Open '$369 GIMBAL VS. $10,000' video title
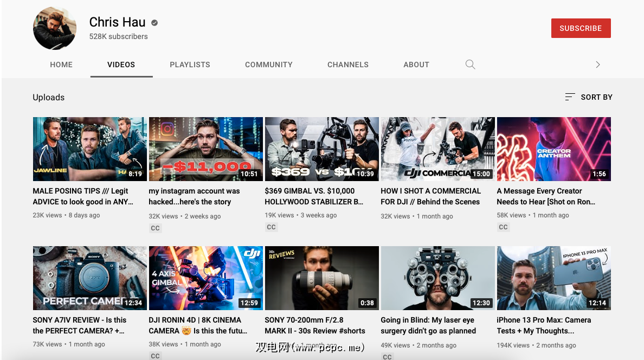 pos(314,196)
